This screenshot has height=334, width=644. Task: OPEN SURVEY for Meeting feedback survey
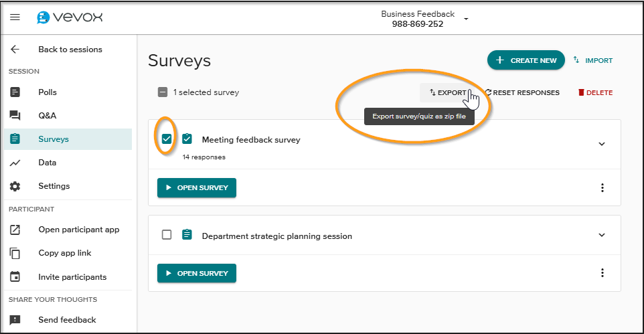197,187
